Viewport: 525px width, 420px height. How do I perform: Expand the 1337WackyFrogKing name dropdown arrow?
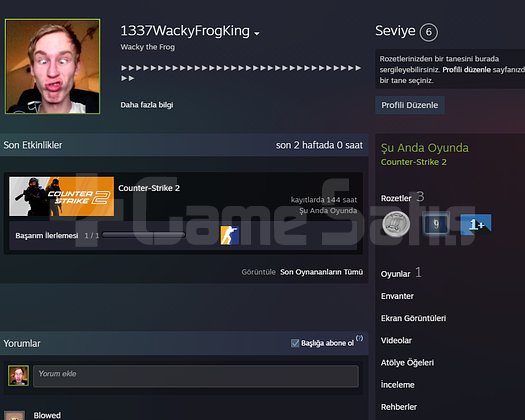(x=257, y=33)
